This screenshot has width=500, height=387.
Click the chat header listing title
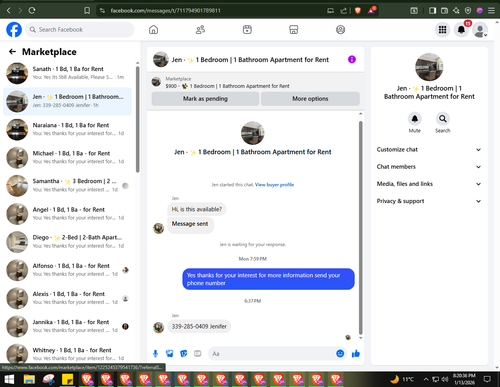[250, 60]
